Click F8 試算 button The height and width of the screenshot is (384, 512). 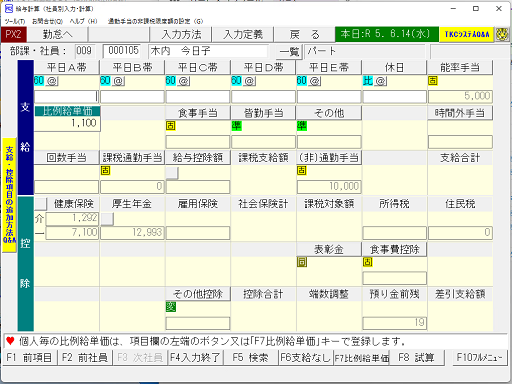click(416, 358)
